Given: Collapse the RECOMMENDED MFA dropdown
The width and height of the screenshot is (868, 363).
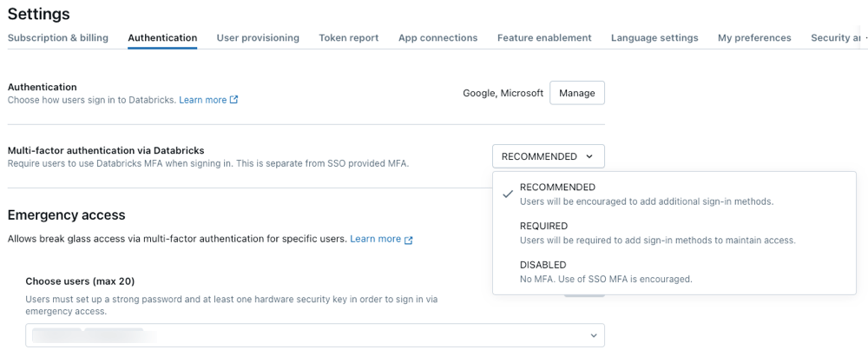Looking at the screenshot, I should [548, 156].
